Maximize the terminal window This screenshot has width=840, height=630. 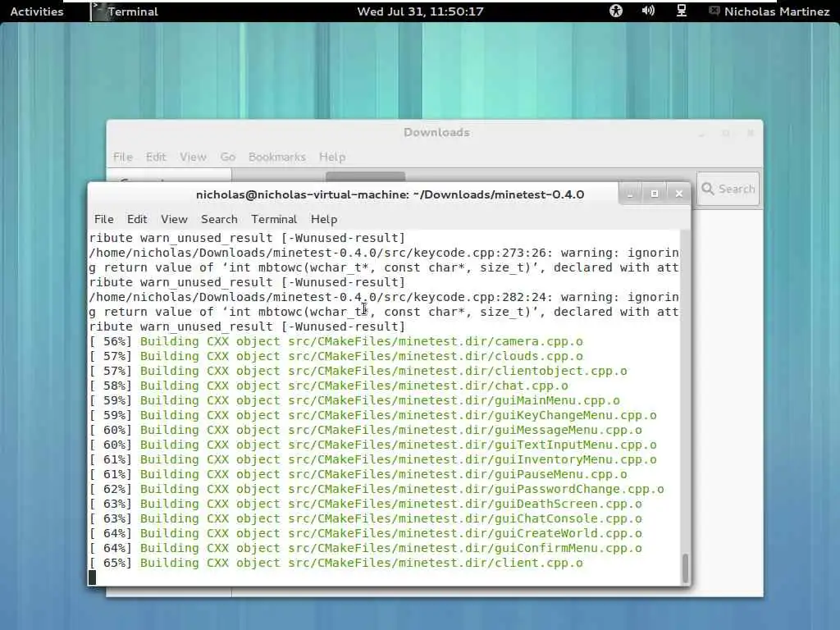pos(654,194)
